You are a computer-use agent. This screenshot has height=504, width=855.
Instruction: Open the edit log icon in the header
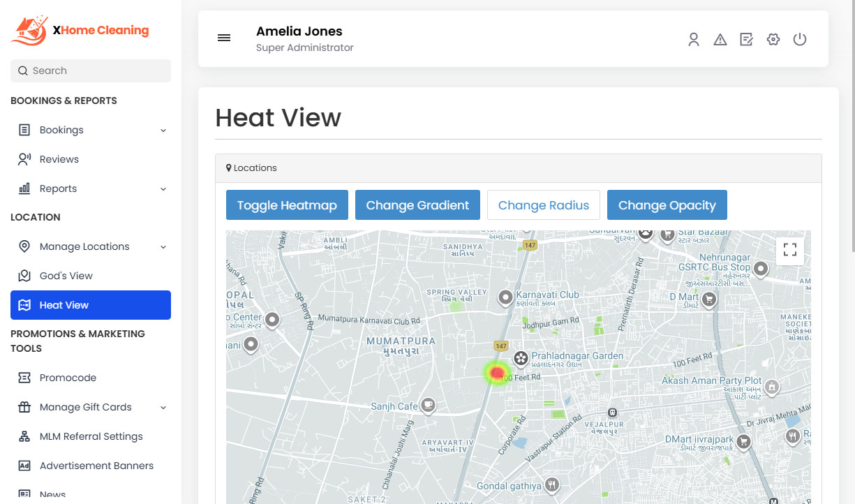tap(746, 40)
